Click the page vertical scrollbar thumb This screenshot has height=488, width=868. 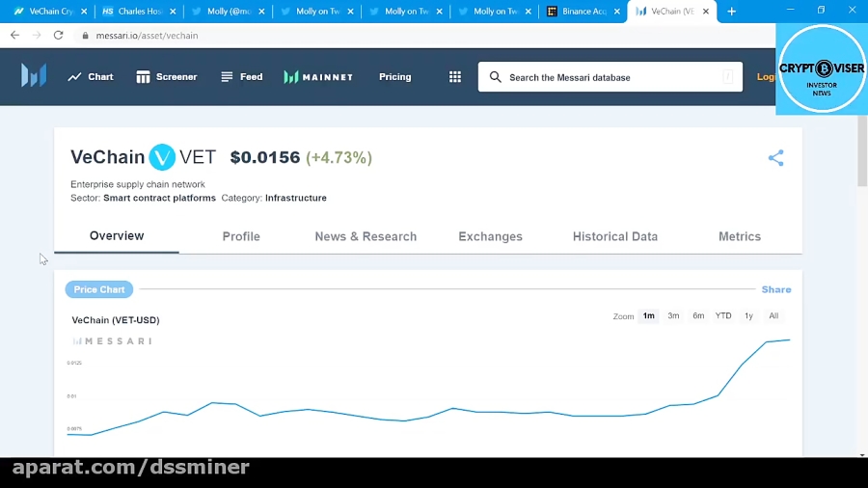(x=862, y=150)
